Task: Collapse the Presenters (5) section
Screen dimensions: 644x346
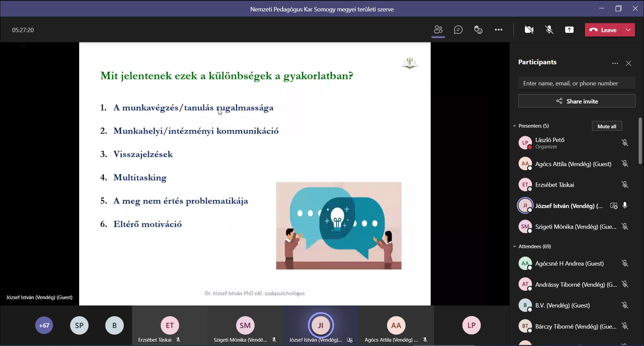Action: tap(515, 126)
